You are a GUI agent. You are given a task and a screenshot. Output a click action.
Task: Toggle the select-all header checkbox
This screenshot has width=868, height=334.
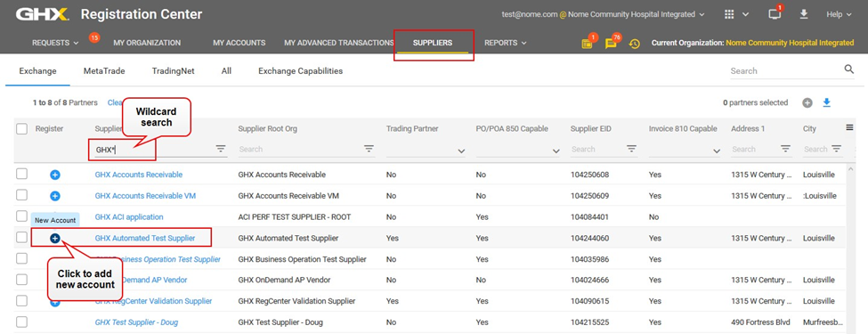pyautogui.click(x=21, y=129)
